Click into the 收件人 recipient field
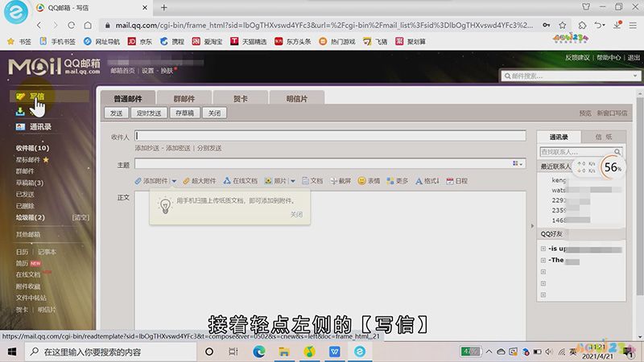 point(330,136)
